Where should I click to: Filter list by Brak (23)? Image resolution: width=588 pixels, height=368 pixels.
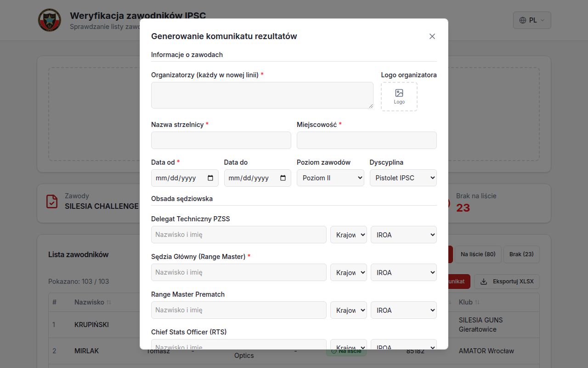521,254
